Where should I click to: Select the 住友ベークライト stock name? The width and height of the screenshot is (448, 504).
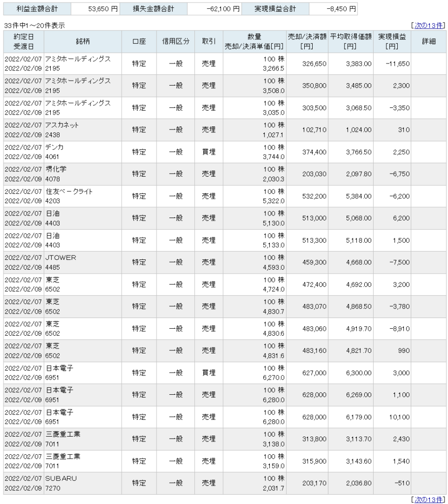69,191
